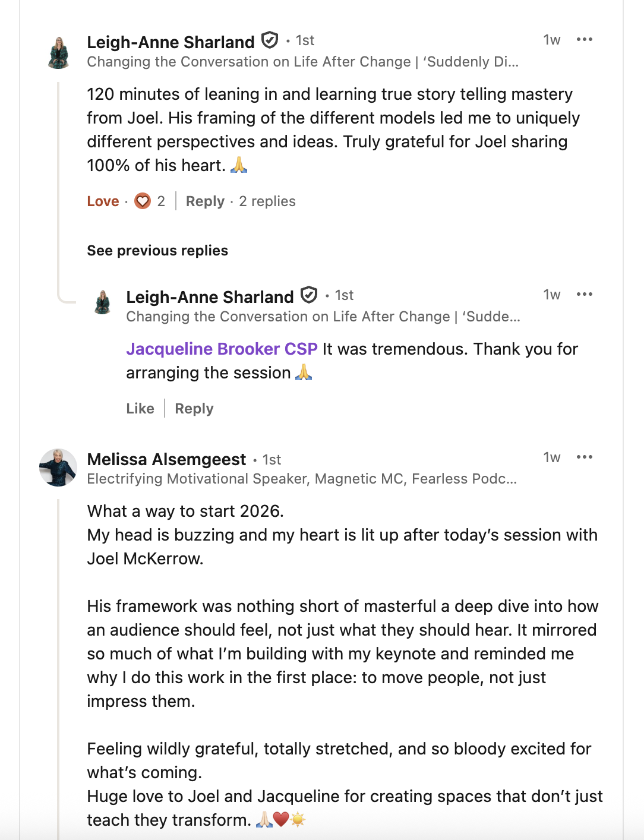The width and height of the screenshot is (644, 840).
Task: Open options menu for Melissa Alsemgeest's comment
Action: coord(585,457)
